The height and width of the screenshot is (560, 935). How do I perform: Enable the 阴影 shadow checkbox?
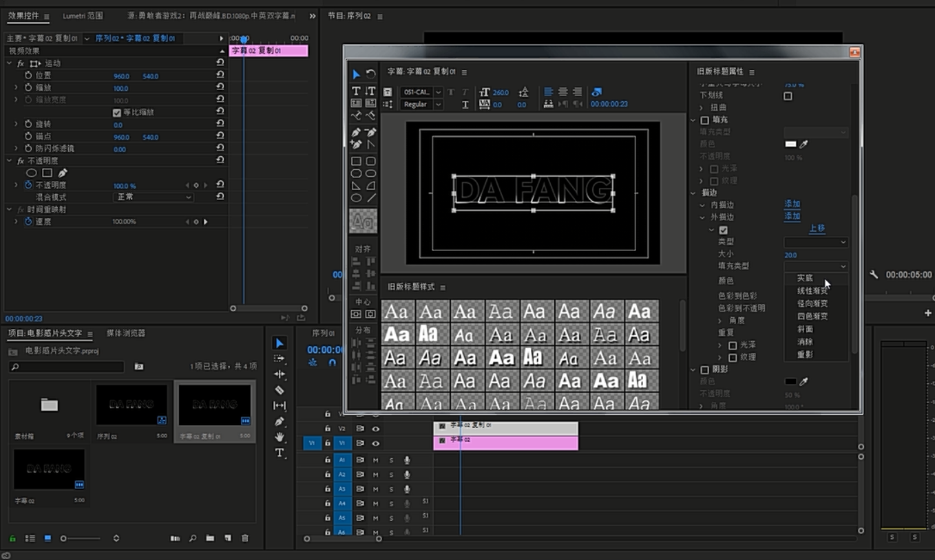coord(704,369)
